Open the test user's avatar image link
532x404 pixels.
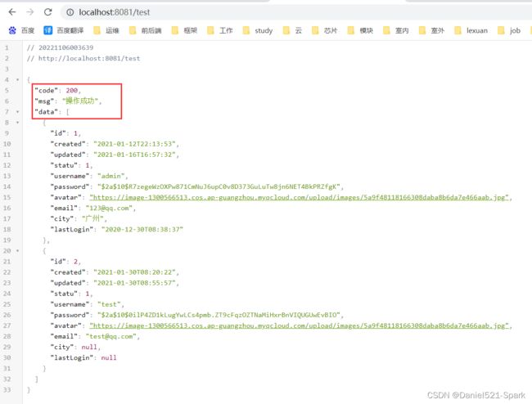coord(299,325)
